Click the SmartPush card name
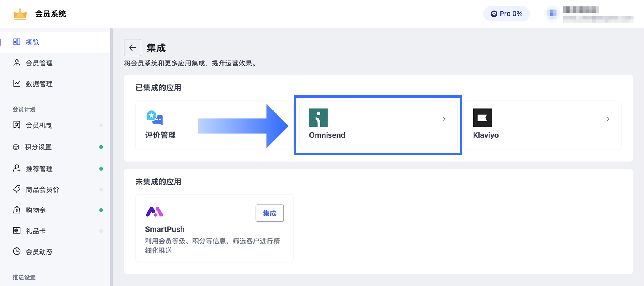 pos(165,229)
